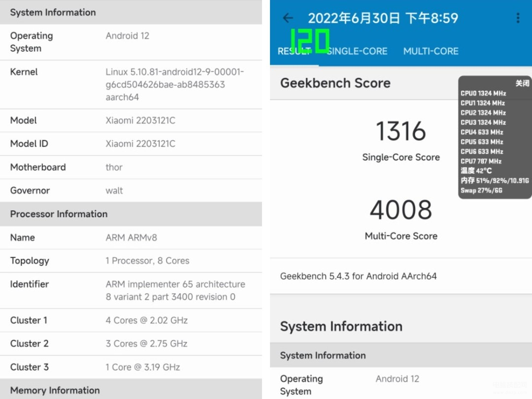Click the Single-Core Score label
This screenshot has width=532, height=399.
pos(400,157)
